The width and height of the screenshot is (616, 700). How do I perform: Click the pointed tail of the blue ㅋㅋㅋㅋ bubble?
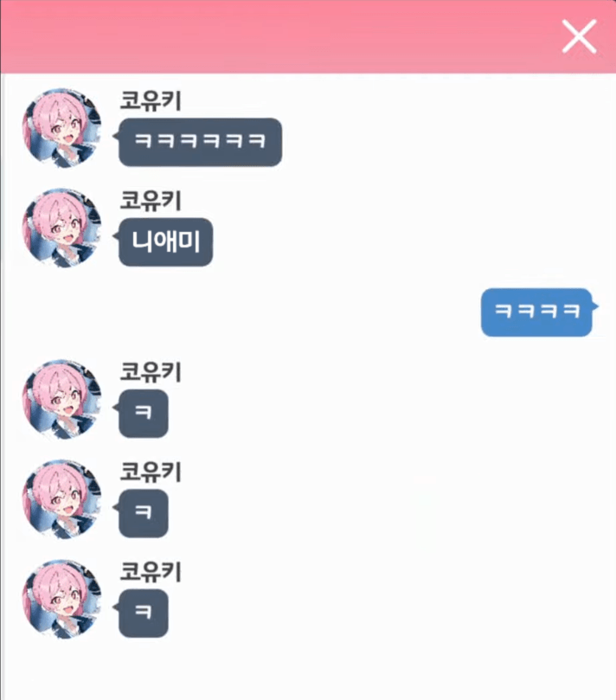pos(595,306)
